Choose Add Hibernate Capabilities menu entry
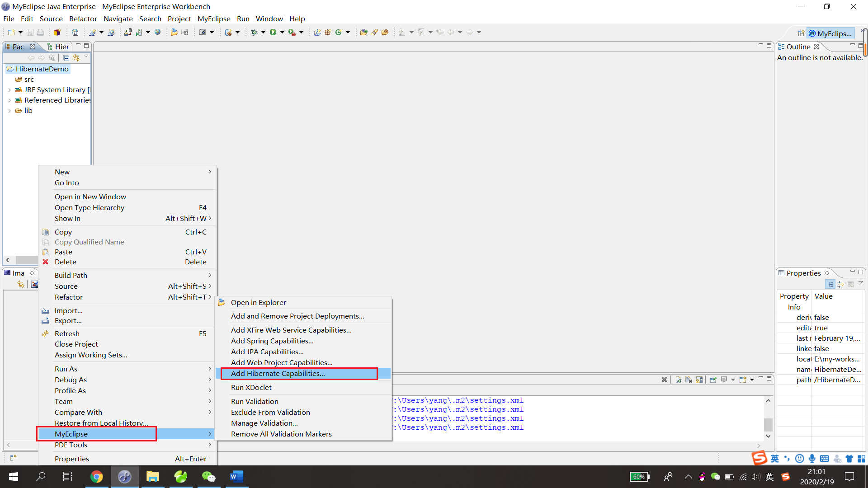The width and height of the screenshot is (868, 488). click(x=278, y=373)
